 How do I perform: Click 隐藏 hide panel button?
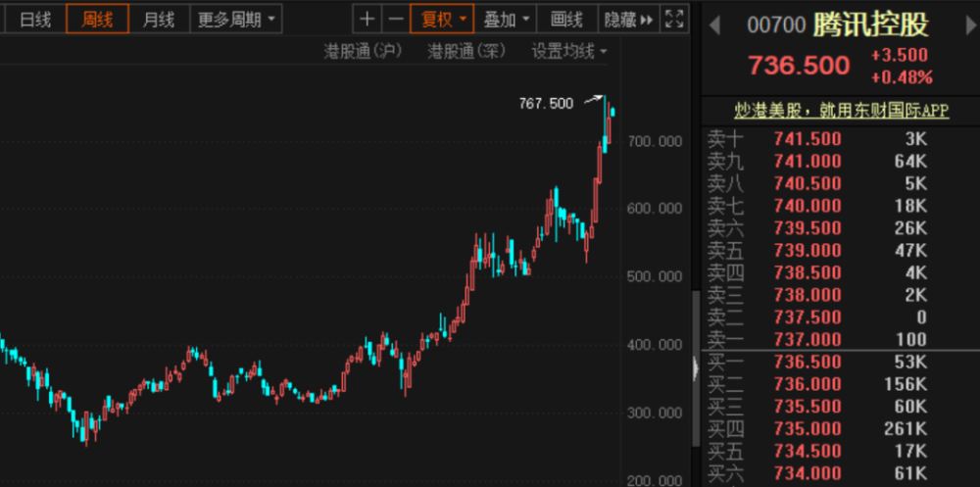coord(628,19)
